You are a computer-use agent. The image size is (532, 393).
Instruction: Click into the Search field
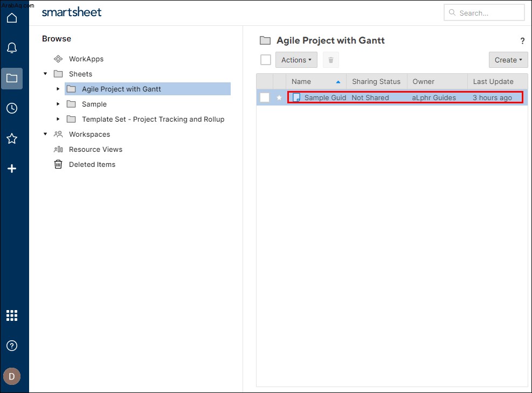coord(484,12)
